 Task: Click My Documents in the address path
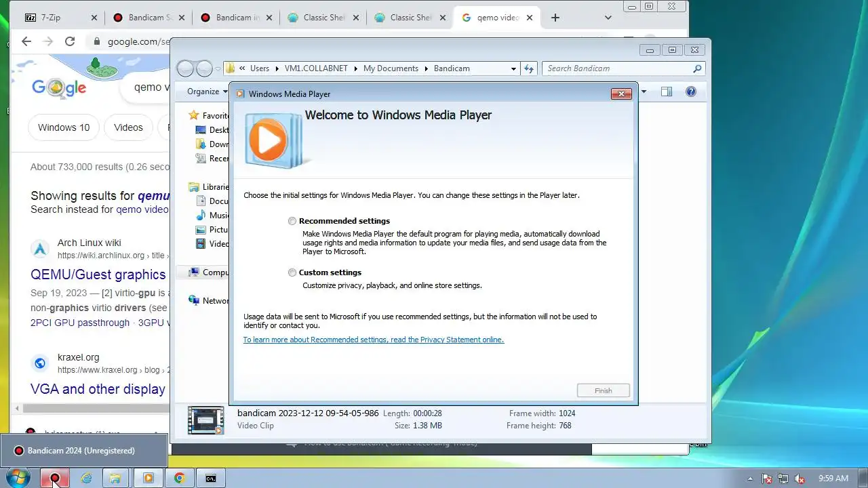(391, 68)
